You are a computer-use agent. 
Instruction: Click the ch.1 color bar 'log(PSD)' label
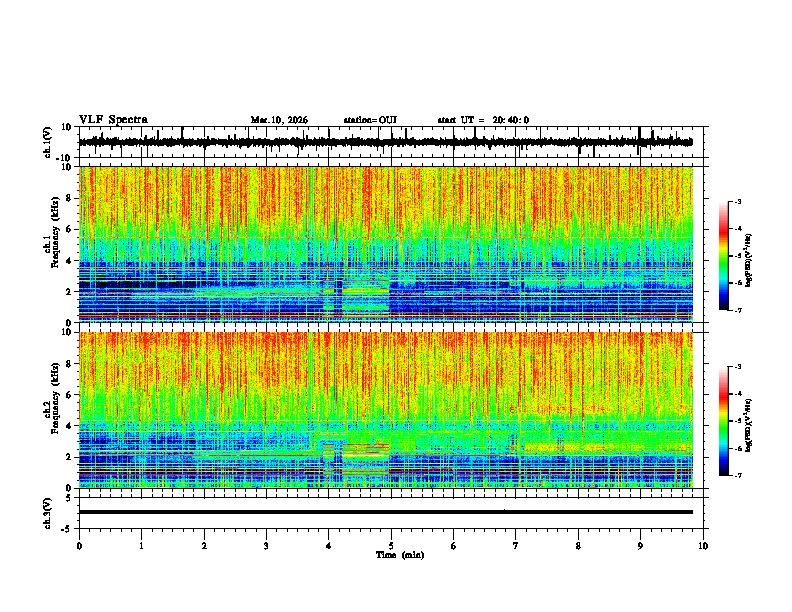(x=749, y=260)
